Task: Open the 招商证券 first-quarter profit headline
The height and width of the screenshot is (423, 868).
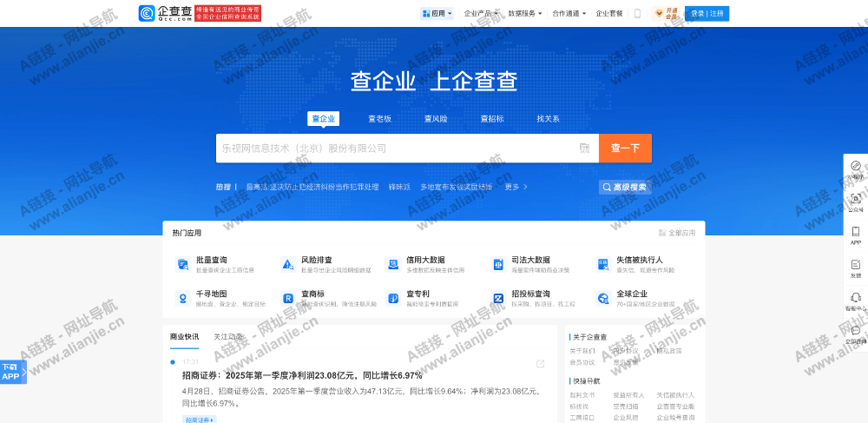Action: [302, 375]
